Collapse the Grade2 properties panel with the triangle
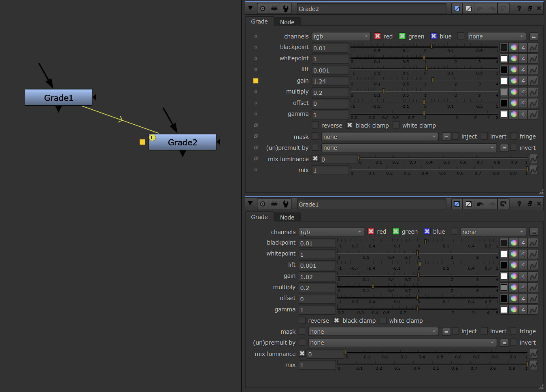 pos(250,8)
